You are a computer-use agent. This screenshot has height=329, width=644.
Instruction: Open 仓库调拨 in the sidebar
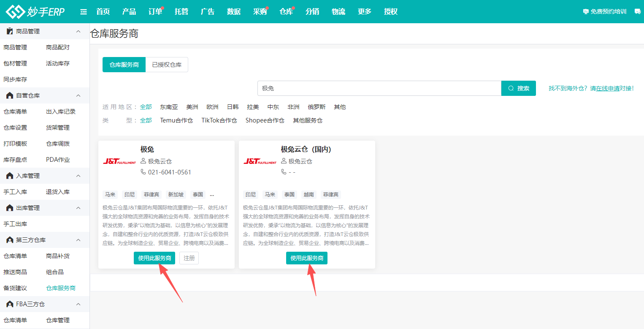tap(58, 144)
